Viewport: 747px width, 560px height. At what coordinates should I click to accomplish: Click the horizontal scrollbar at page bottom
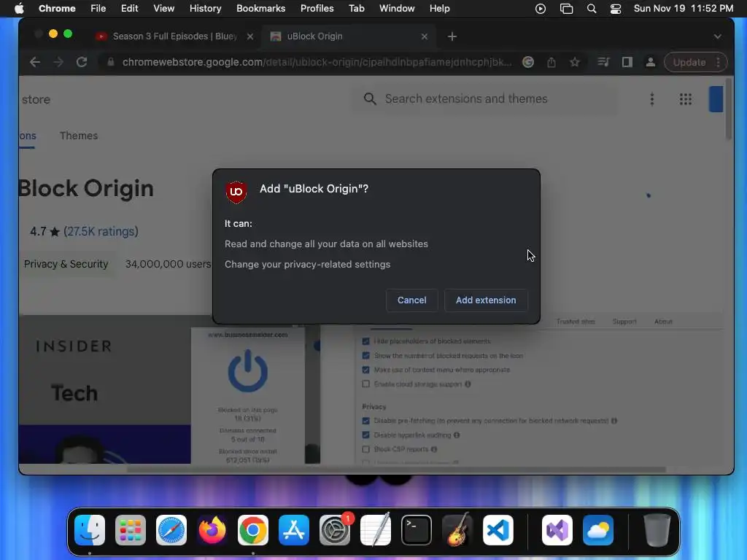(396, 470)
